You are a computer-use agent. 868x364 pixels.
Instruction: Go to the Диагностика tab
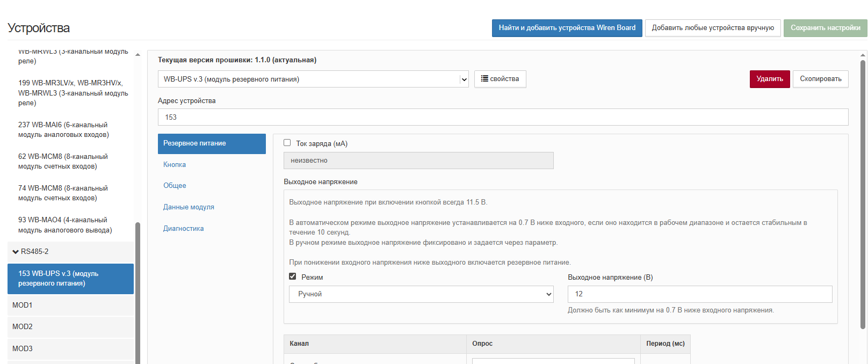click(x=183, y=229)
